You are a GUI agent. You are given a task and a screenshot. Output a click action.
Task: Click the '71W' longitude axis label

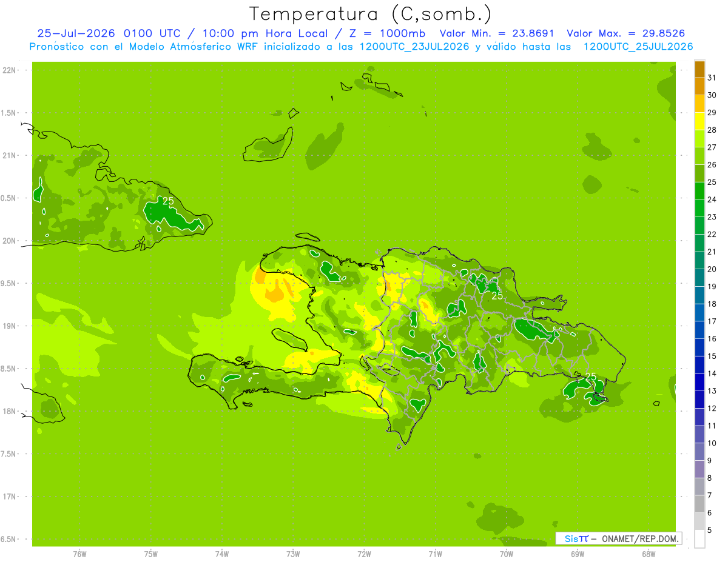[435, 554]
